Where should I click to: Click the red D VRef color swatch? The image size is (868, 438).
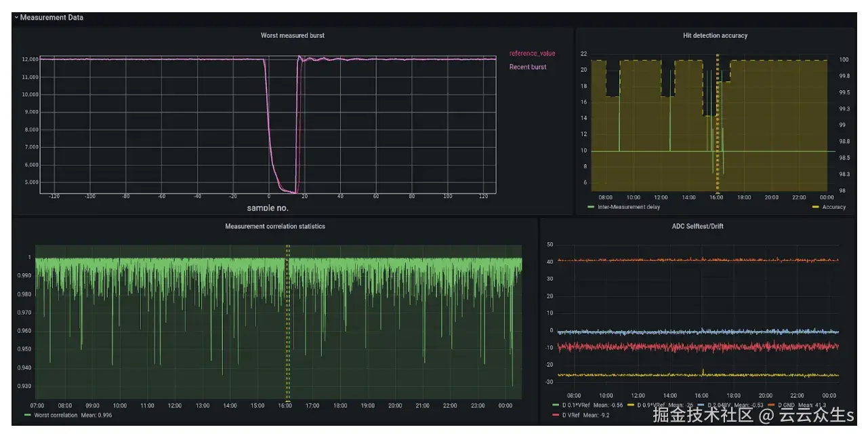tap(556, 415)
